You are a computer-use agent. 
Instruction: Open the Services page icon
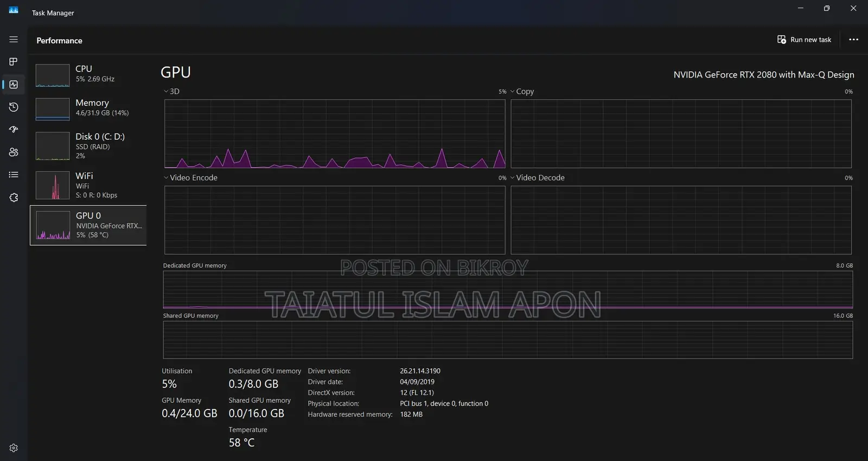[x=14, y=197]
